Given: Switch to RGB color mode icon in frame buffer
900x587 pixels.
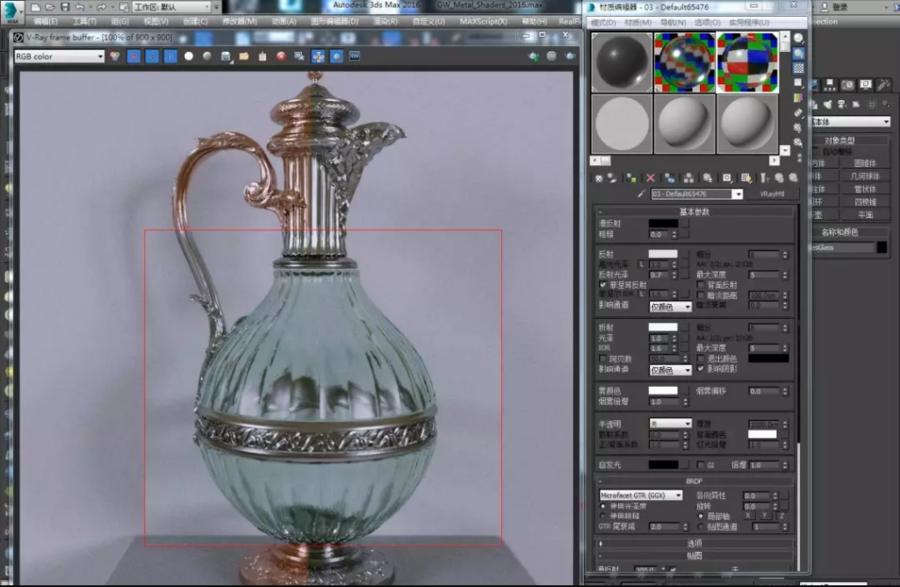Looking at the screenshot, I should coord(115,56).
